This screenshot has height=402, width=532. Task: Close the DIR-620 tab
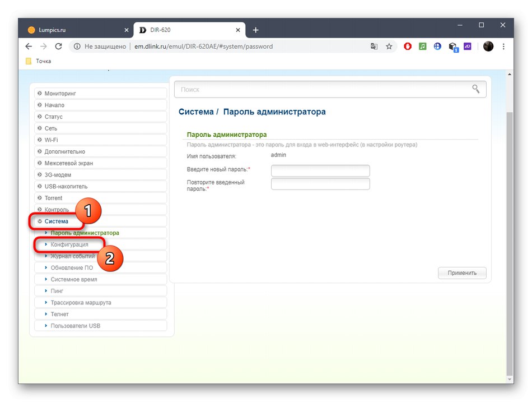click(x=238, y=30)
